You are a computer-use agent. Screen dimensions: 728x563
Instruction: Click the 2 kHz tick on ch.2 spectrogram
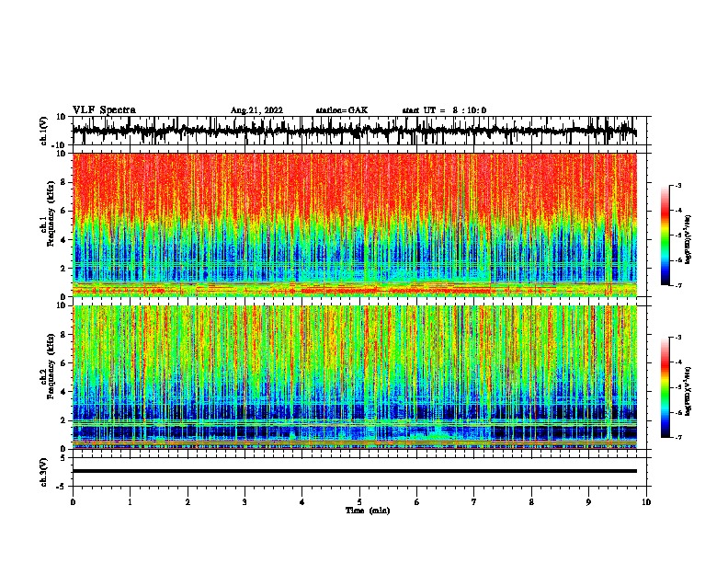tap(63, 420)
